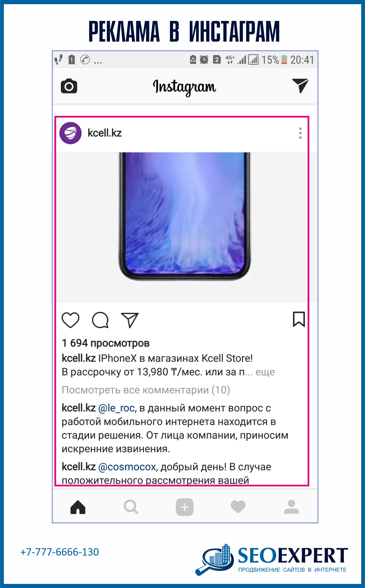Open the @cosmocox mention link
This screenshot has width=365, height=588.
tap(127, 467)
